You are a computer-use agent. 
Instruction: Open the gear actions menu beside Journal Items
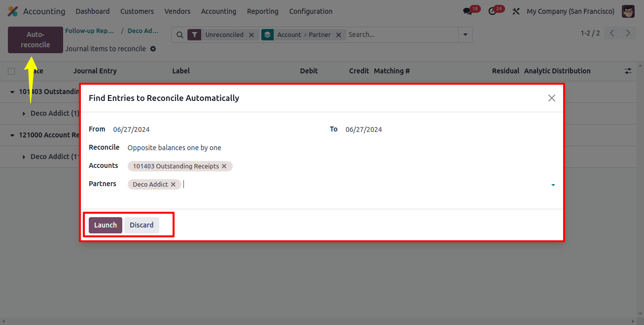click(153, 49)
